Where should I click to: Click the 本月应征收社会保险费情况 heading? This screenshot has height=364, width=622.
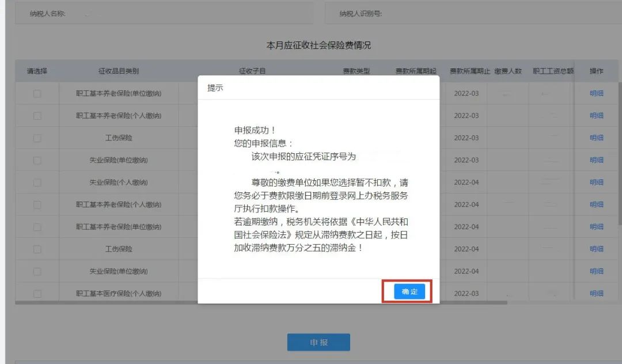click(318, 45)
